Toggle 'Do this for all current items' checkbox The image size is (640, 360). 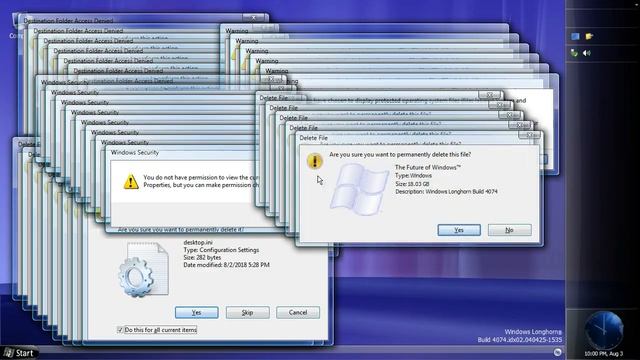click(120, 330)
